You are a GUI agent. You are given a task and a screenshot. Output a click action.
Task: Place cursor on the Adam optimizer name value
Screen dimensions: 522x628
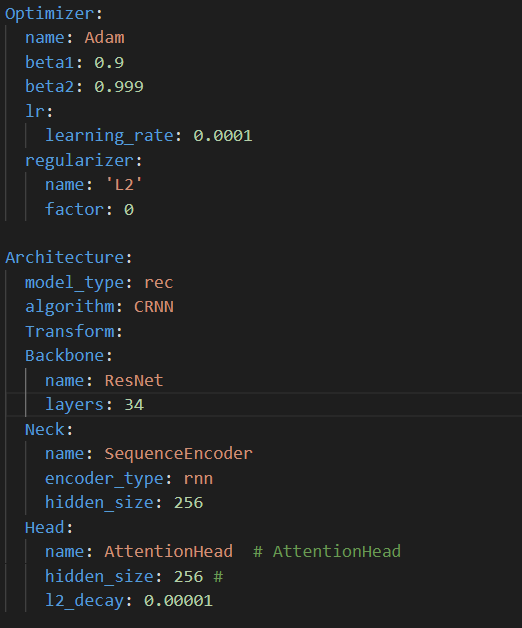click(x=104, y=38)
